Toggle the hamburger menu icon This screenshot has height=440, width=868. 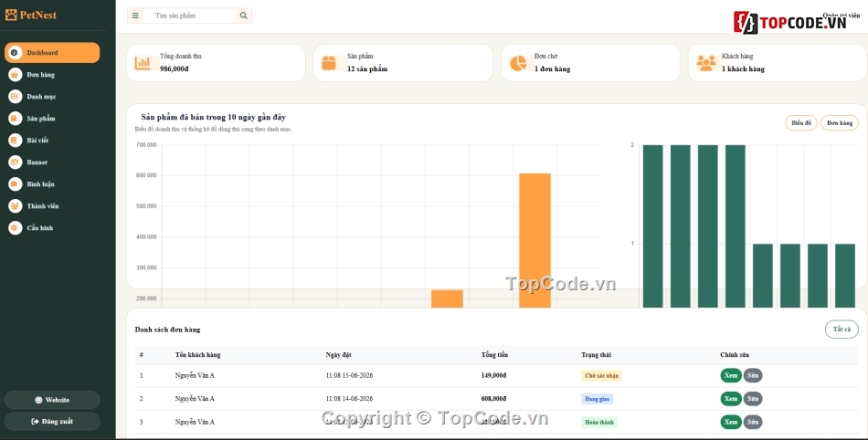(135, 16)
